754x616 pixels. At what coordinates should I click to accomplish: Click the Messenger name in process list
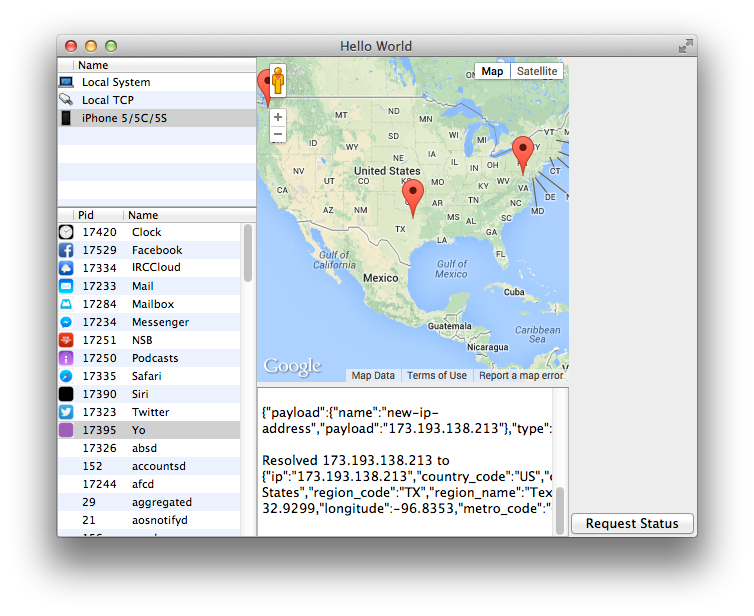[160, 322]
